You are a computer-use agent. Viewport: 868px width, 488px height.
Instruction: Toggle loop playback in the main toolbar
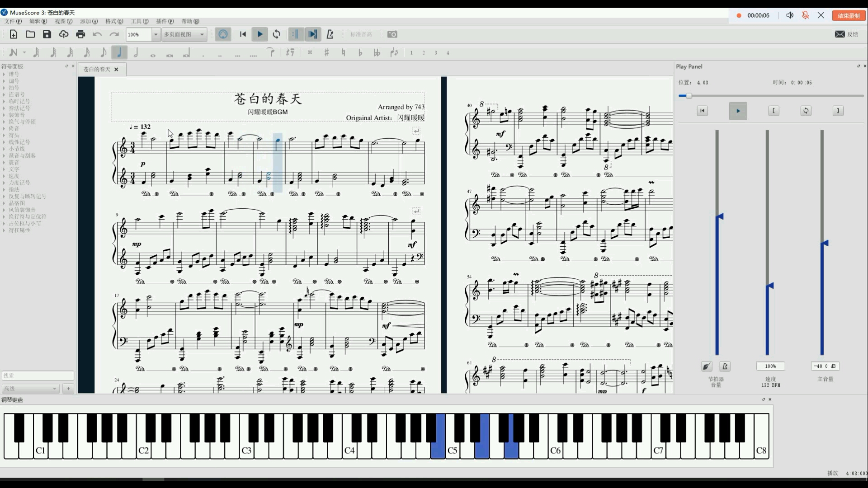(x=277, y=34)
